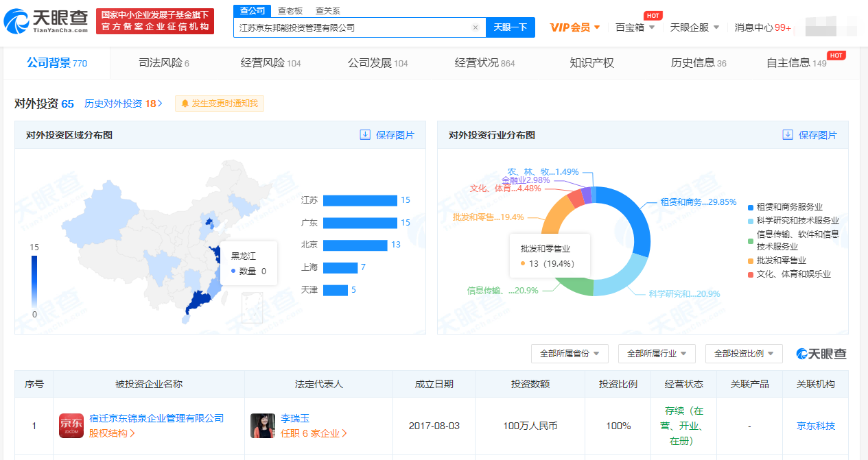Click the HOT badge above 百宝箱
Screen dimensions: 868x460
pyautogui.click(x=653, y=15)
